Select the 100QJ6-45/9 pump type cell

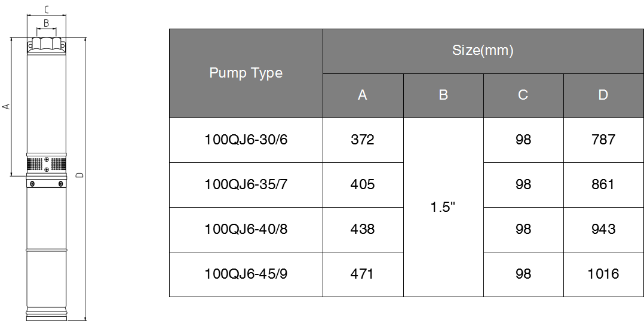[246, 274]
